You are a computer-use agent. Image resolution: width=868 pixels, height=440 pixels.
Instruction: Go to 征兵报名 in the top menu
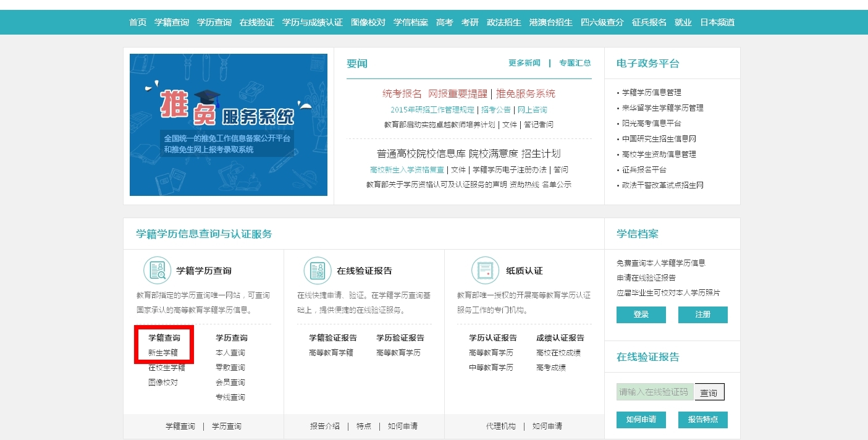tap(649, 22)
